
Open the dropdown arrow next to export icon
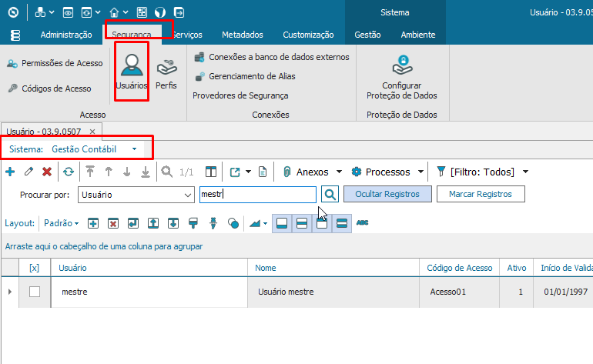(248, 172)
